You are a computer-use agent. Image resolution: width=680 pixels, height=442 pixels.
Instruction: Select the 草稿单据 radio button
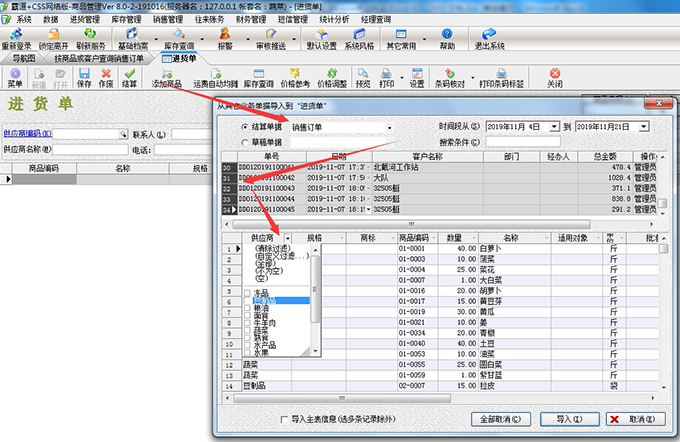click(245, 142)
